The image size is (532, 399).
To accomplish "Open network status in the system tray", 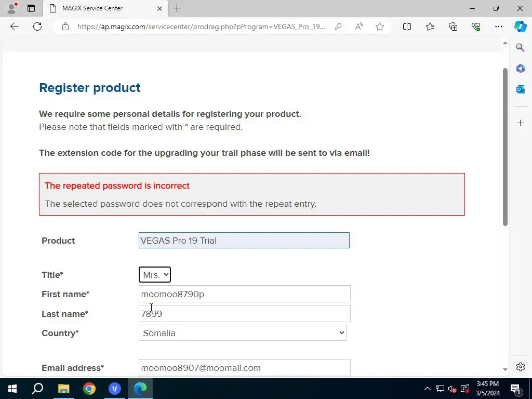I will [x=440, y=389].
